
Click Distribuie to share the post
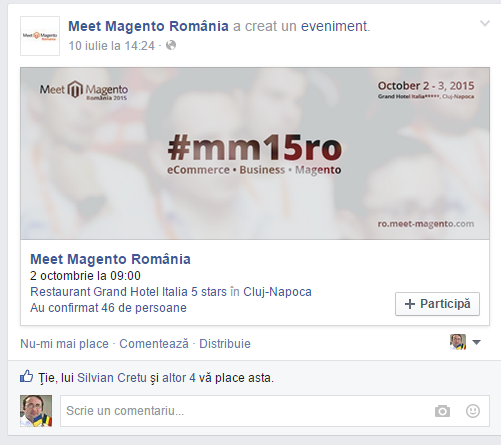[225, 344]
